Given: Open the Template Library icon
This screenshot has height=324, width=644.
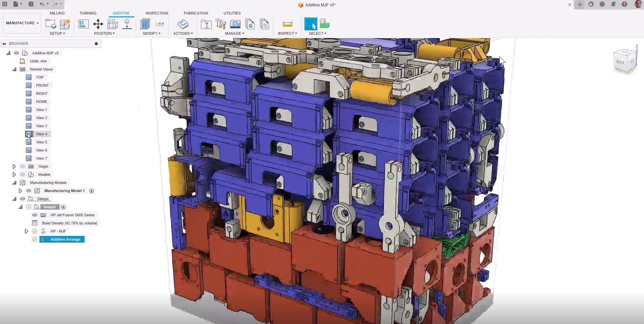Looking at the screenshot, I should (265, 24).
